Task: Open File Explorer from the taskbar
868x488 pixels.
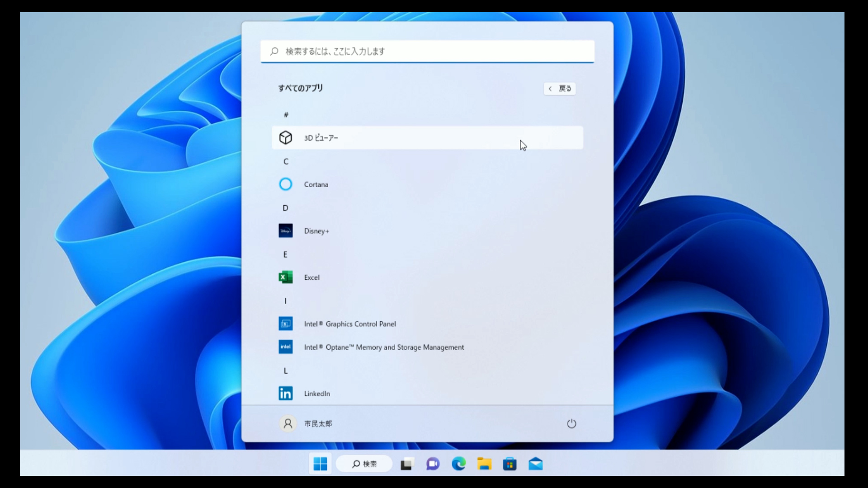Action: (x=484, y=464)
